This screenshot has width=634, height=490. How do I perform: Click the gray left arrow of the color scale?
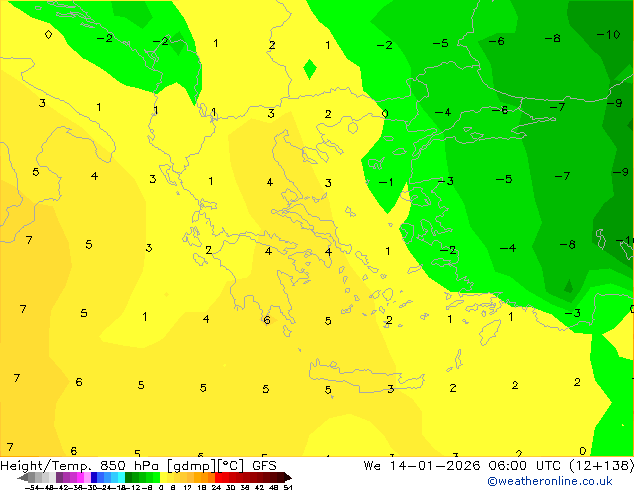point(22,478)
